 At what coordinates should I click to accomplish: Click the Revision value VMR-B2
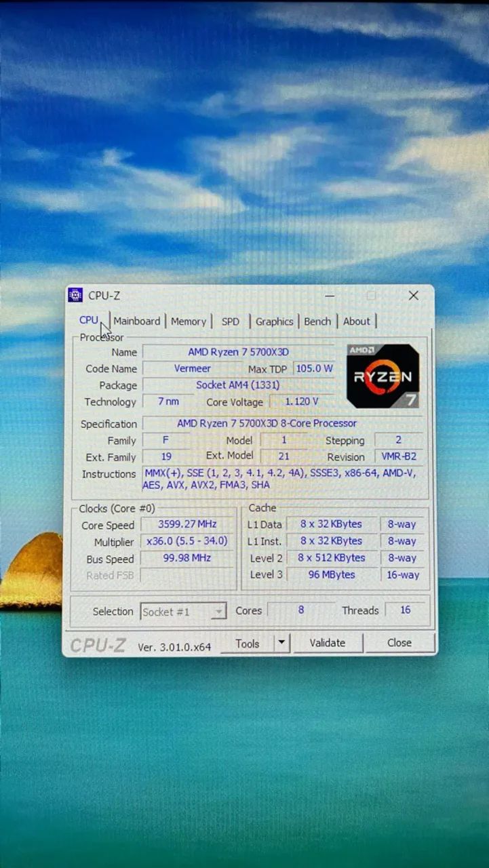coord(399,456)
